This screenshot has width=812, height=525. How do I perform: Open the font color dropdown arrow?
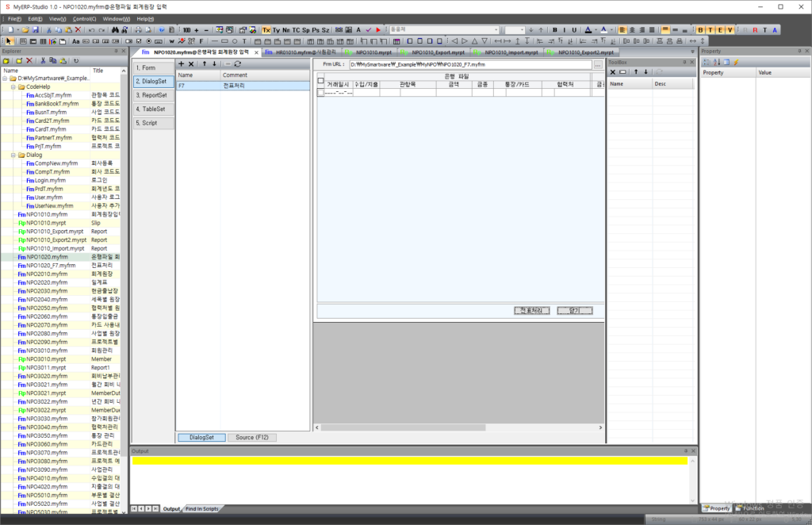click(596, 30)
